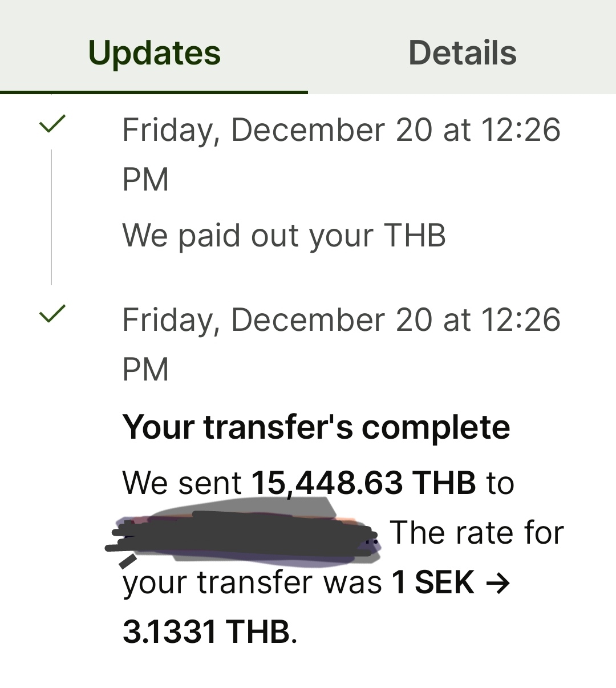Tap the "your transfer was" text
Screen dimensions: 616x688
pyautogui.click(x=252, y=582)
